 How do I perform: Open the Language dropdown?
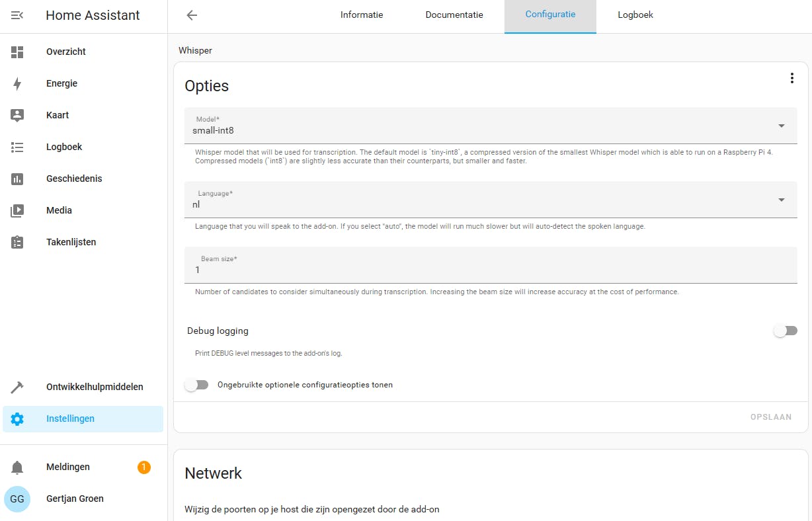781,200
